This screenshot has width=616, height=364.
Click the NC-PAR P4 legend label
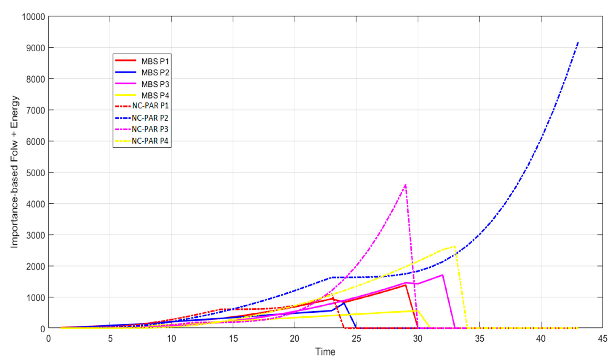coord(150,141)
